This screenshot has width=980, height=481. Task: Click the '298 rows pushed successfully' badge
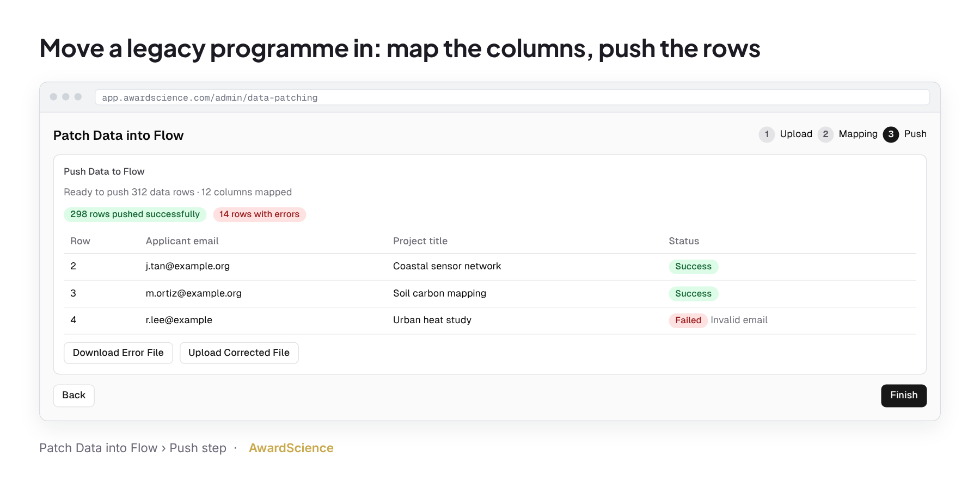[x=135, y=214]
